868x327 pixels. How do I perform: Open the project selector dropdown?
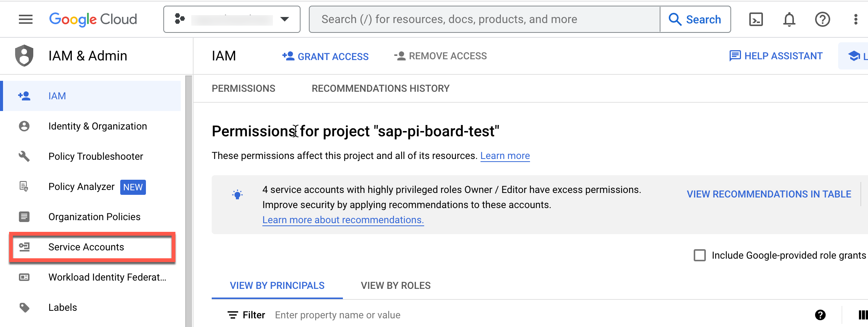click(x=232, y=19)
